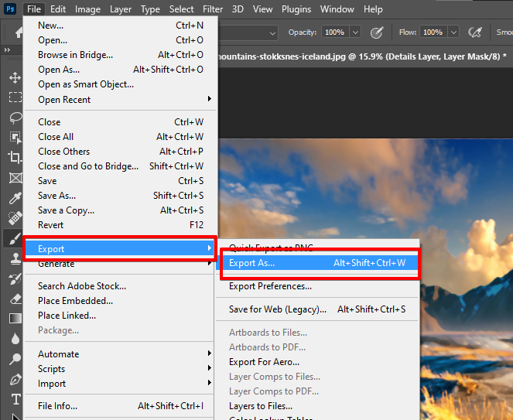
Task: Choose Close All menu entry
Action: (121, 136)
